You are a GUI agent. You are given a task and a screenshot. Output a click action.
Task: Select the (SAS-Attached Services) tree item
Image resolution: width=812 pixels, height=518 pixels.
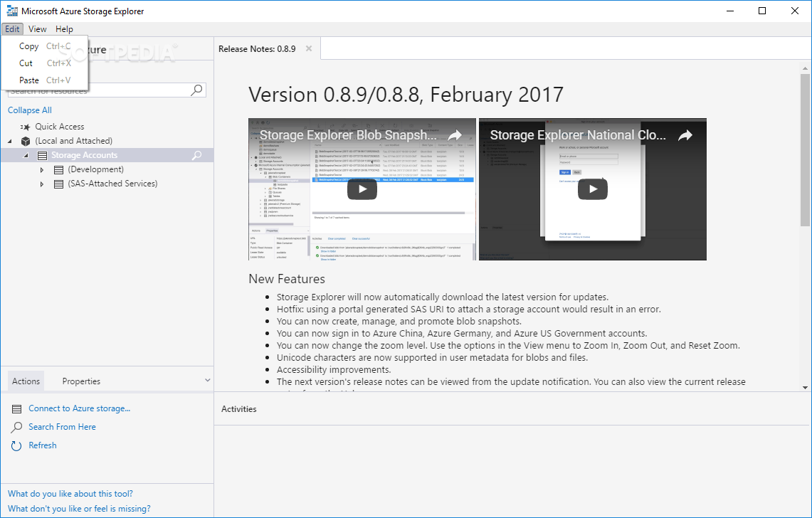[x=112, y=184]
